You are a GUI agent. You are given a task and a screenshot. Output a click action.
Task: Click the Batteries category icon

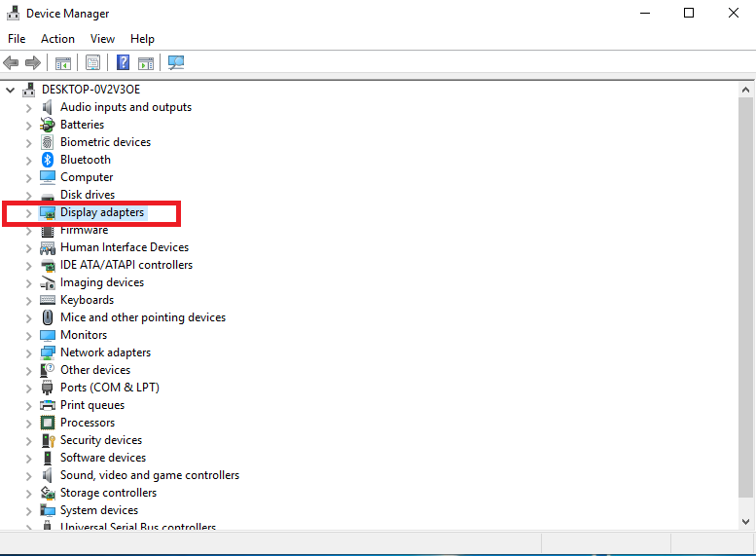48,125
